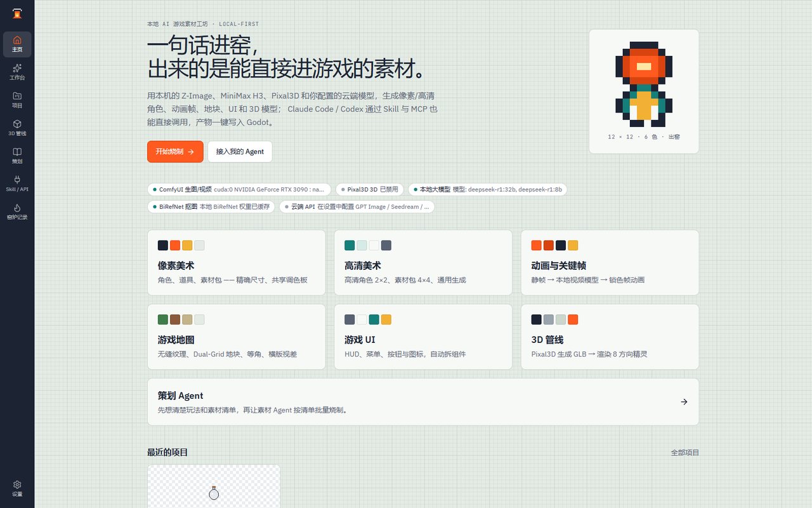
Task: Open the recent project thumbnail under 最近的项目
Action: pyautogui.click(x=214, y=486)
